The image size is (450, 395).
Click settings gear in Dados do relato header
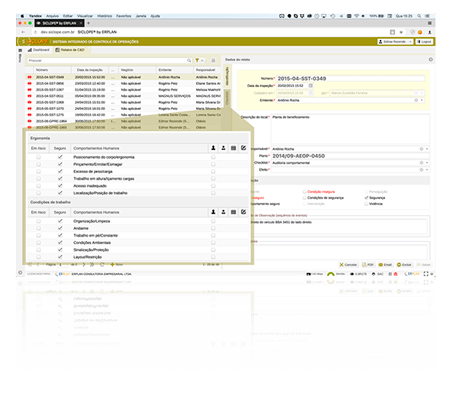tap(431, 59)
